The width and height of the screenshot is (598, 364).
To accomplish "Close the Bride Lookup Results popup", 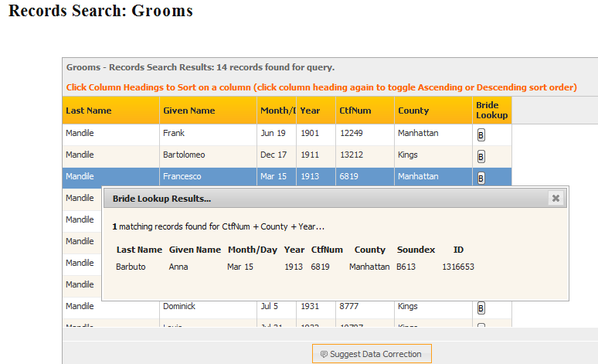I will pyautogui.click(x=556, y=198).
